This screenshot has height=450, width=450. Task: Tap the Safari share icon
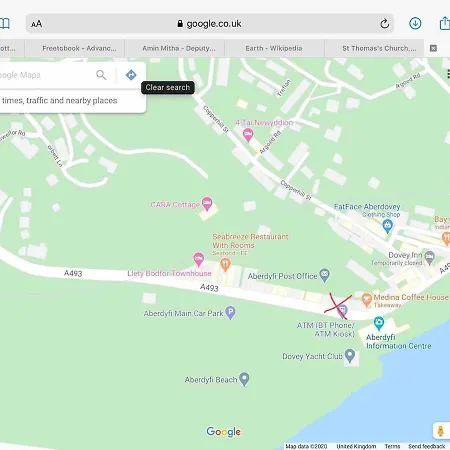point(445,23)
